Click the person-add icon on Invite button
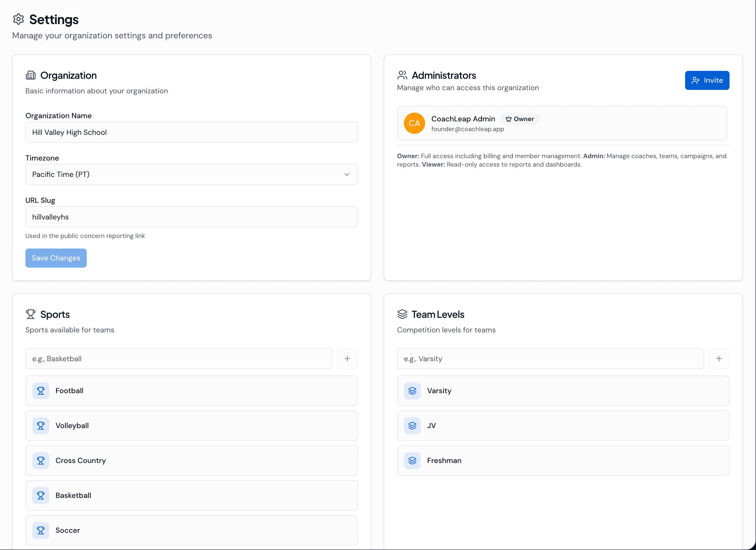756x550 pixels. coord(696,80)
